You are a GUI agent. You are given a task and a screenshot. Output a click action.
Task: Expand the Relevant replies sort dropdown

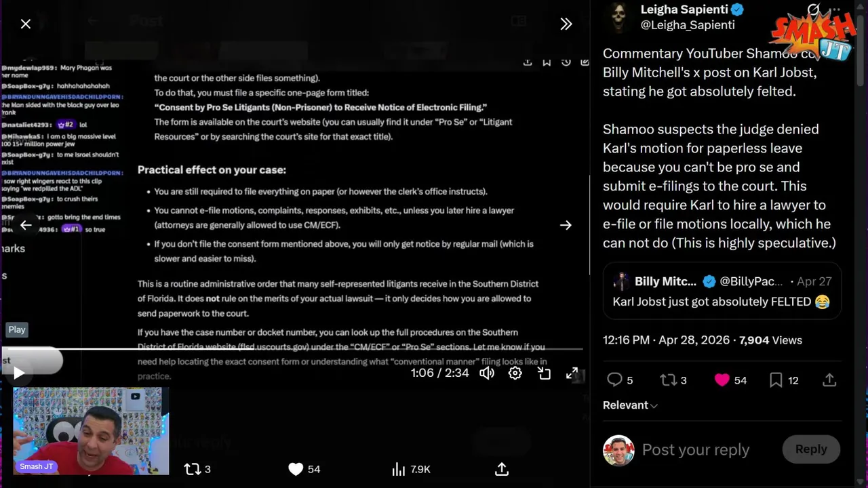pos(630,405)
